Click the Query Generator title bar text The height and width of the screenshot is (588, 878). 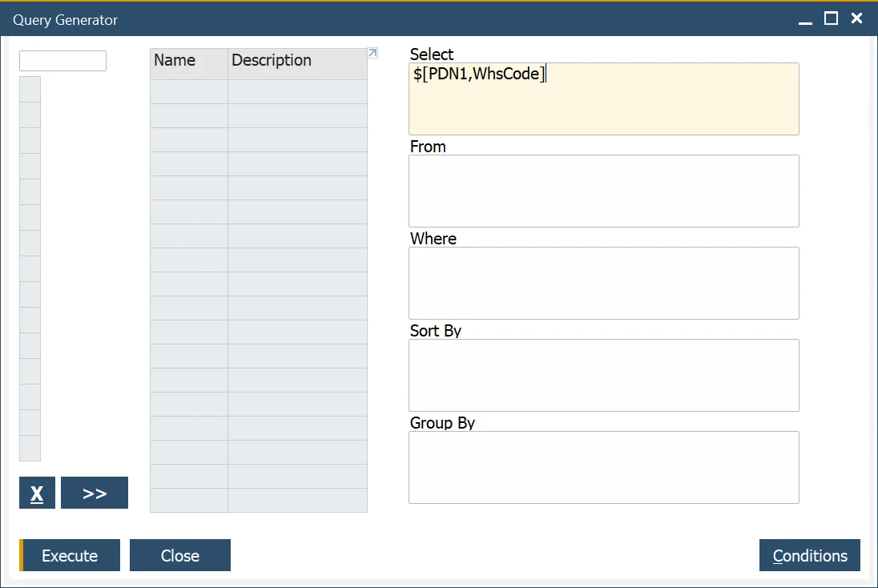tap(66, 19)
